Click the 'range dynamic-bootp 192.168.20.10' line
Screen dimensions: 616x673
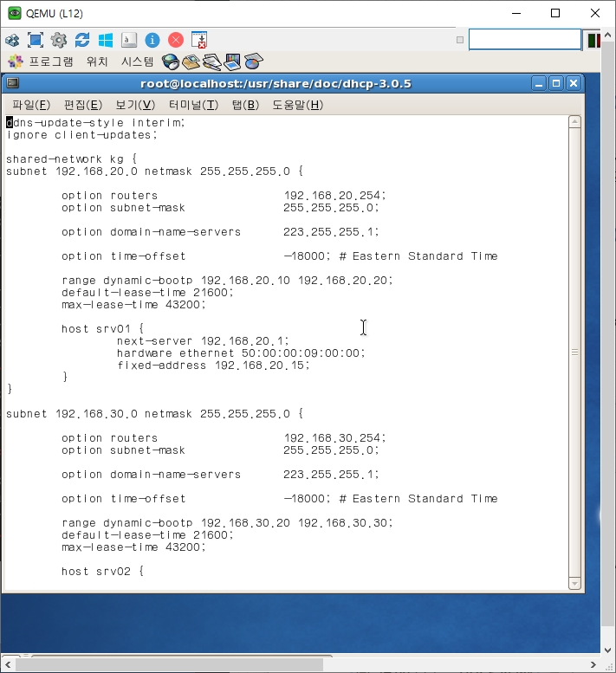pos(227,281)
